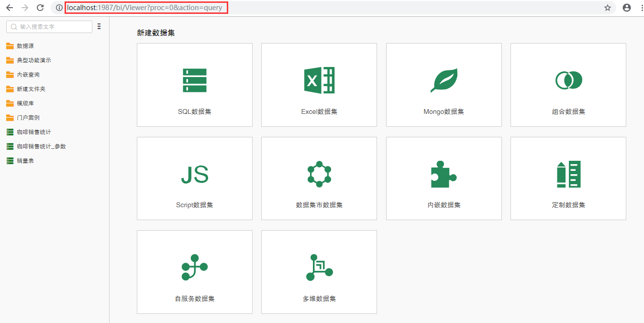Select the 内嵌数据集 puzzle piece icon
Screen dimensions: 644x323
(x=444, y=174)
